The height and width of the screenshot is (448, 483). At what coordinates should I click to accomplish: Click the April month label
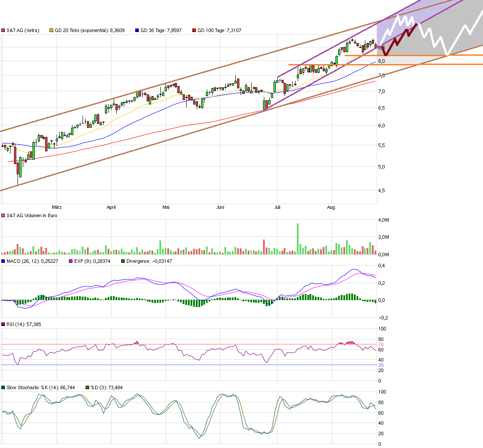[111, 207]
